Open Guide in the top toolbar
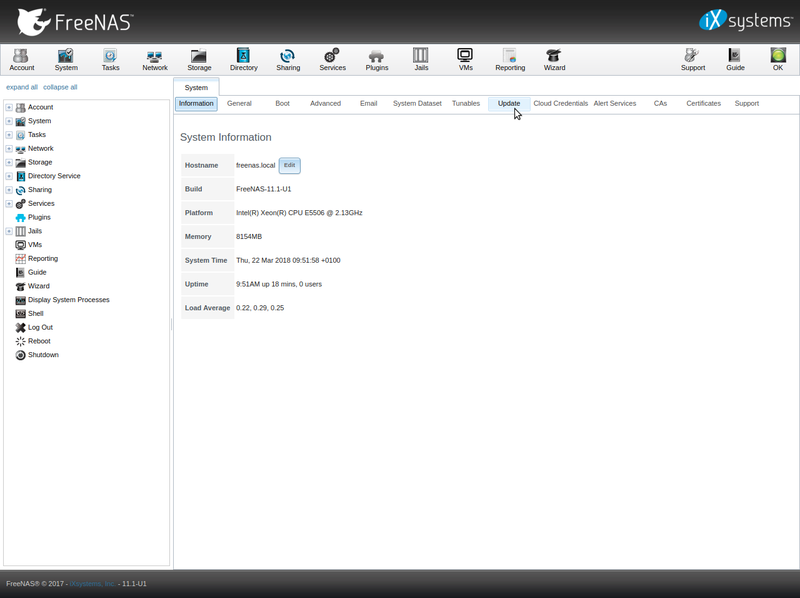Screen dimensions: 800x598 (735, 60)
